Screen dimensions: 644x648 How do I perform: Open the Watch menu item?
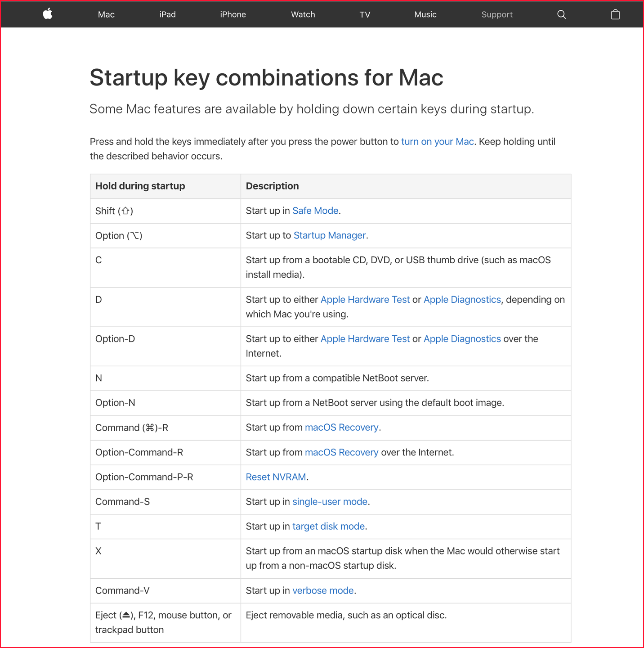point(303,14)
